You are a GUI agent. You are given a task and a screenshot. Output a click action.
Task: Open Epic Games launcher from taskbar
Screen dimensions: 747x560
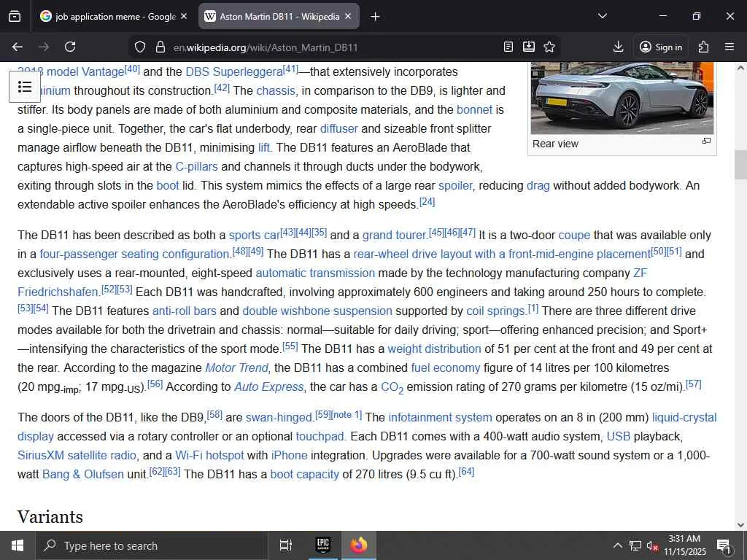(x=323, y=545)
